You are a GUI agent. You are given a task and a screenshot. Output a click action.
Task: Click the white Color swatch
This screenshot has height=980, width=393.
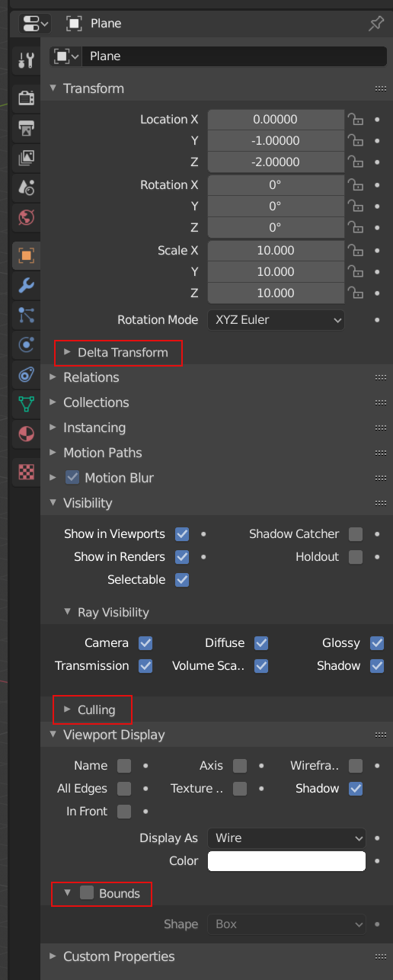tap(286, 861)
